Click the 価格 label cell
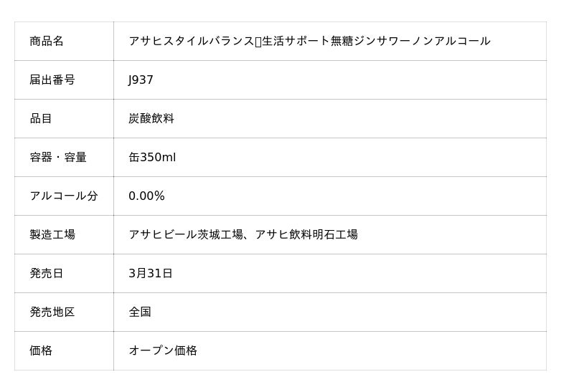Image resolution: width=574 pixels, height=392 pixels. (x=41, y=350)
